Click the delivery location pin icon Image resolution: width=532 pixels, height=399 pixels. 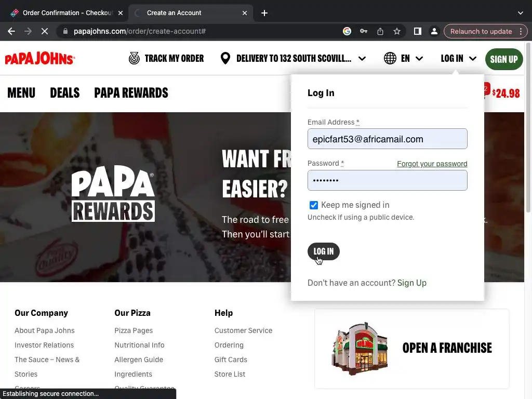pyautogui.click(x=225, y=58)
